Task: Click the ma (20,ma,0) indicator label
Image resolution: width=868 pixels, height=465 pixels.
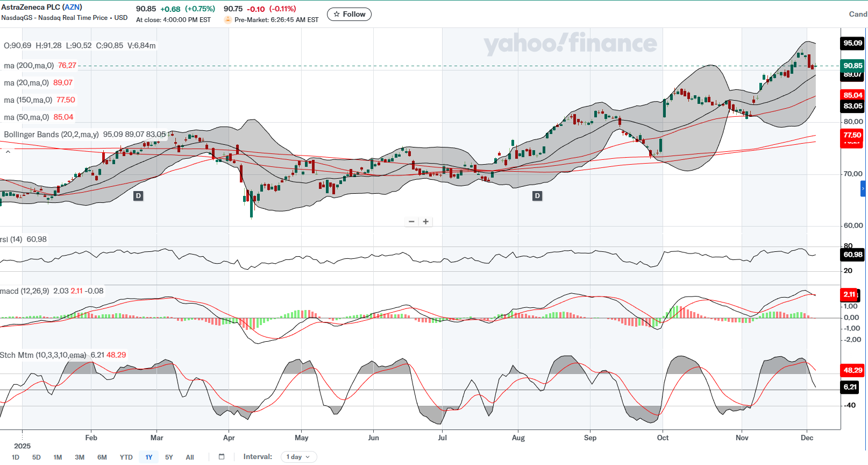Action: (x=26, y=83)
